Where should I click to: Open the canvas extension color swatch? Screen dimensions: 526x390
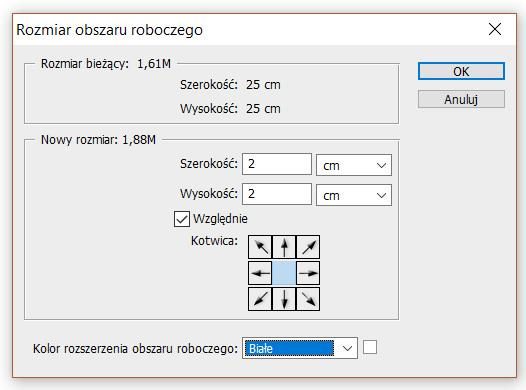[x=370, y=347]
